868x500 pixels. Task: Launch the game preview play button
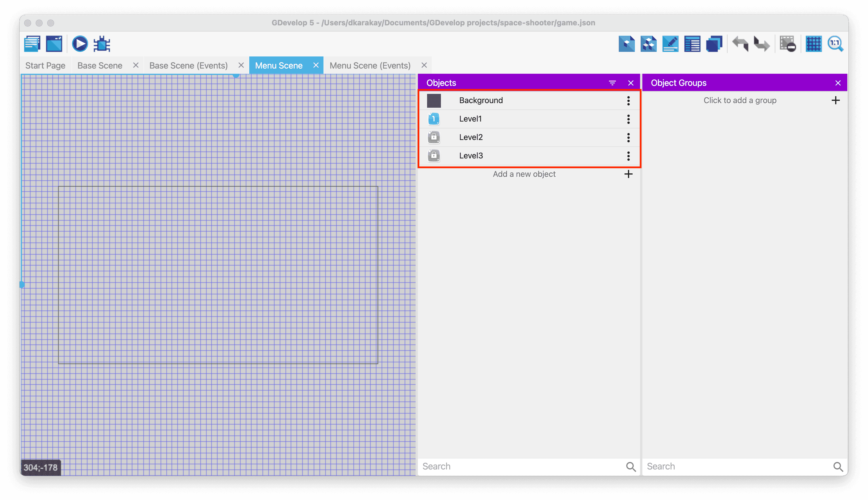[80, 44]
